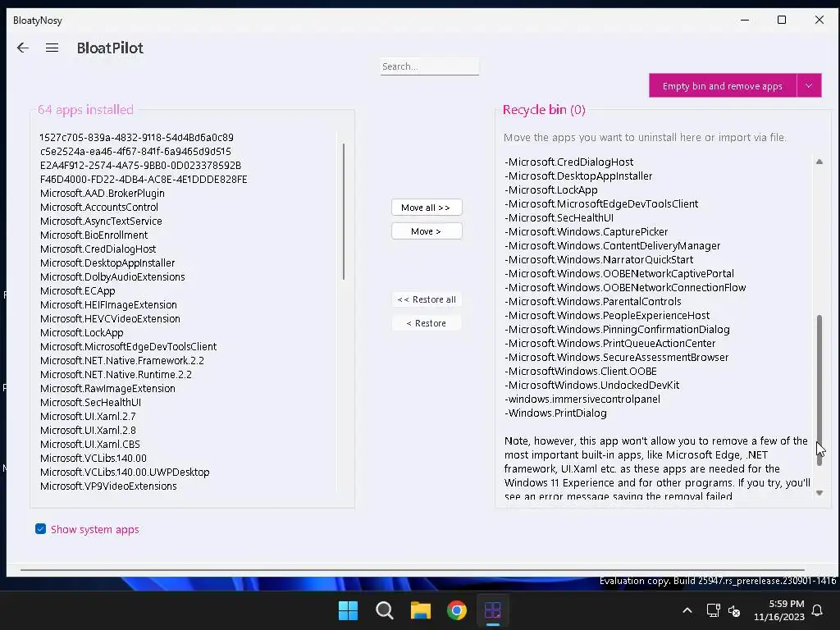Open notifications bell
The height and width of the screenshot is (630, 840).
[817, 610]
